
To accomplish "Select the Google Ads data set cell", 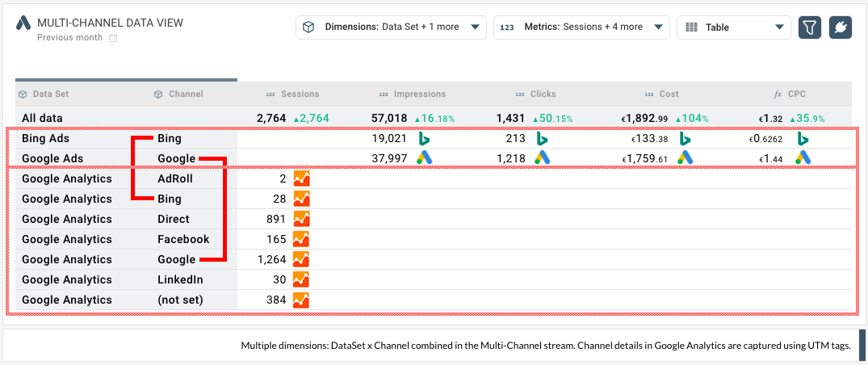I will [x=52, y=158].
